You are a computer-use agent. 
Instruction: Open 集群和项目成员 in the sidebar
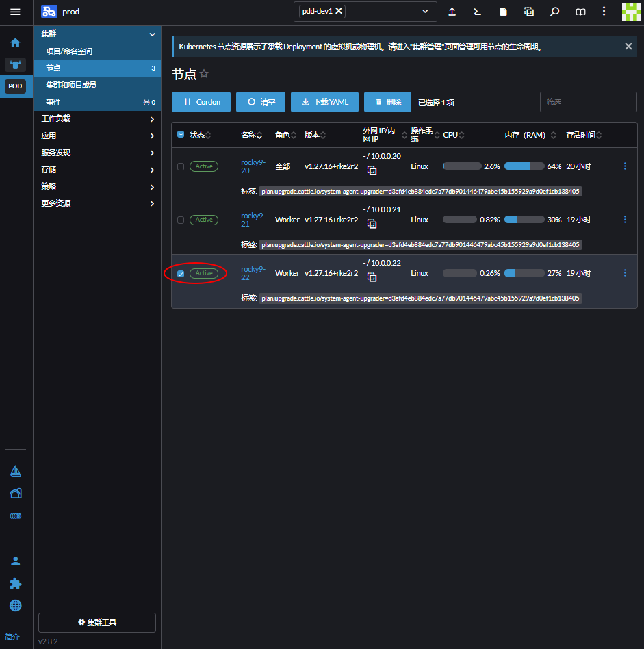point(97,86)
